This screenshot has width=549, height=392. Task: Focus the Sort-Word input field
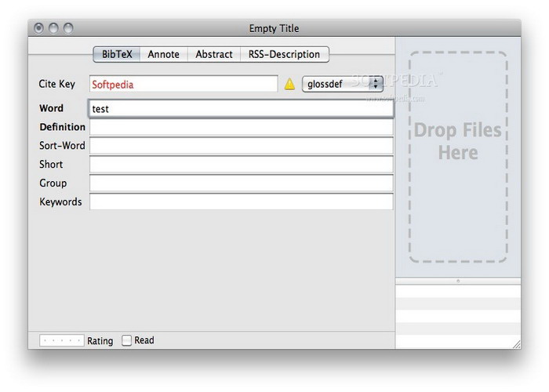[242, 146]
